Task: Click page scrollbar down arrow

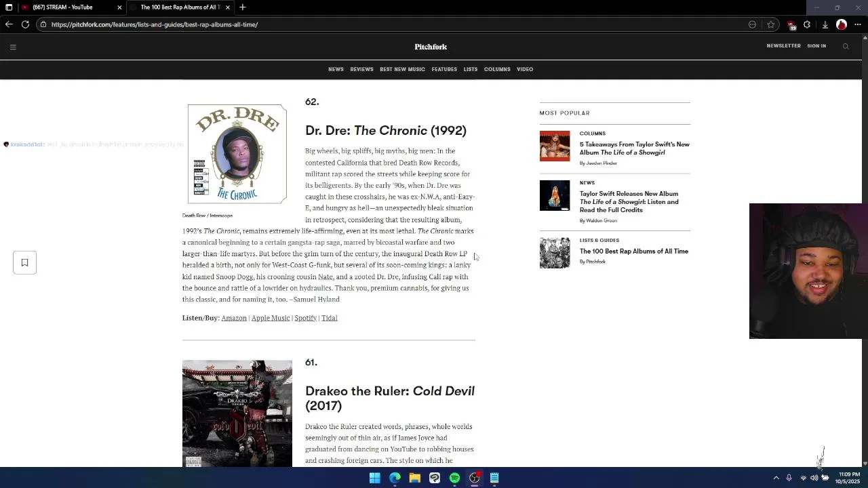Action: 864,464
